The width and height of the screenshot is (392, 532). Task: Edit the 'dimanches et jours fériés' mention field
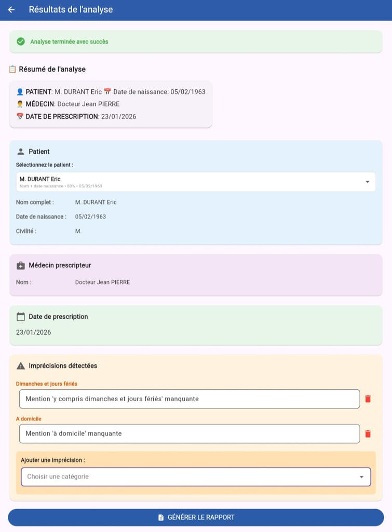click(189, 399)
